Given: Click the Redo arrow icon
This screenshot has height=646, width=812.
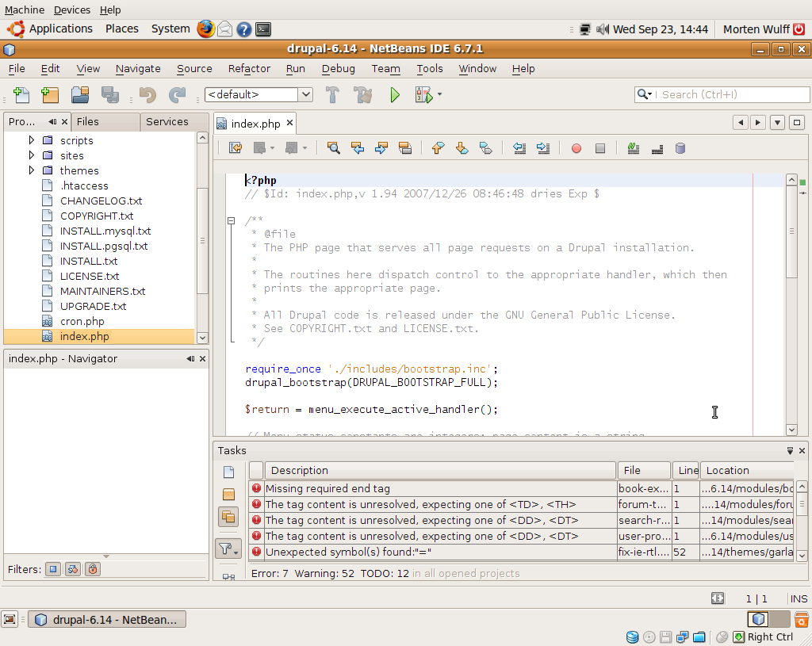Looking at the screenshot, I should 177,95.
